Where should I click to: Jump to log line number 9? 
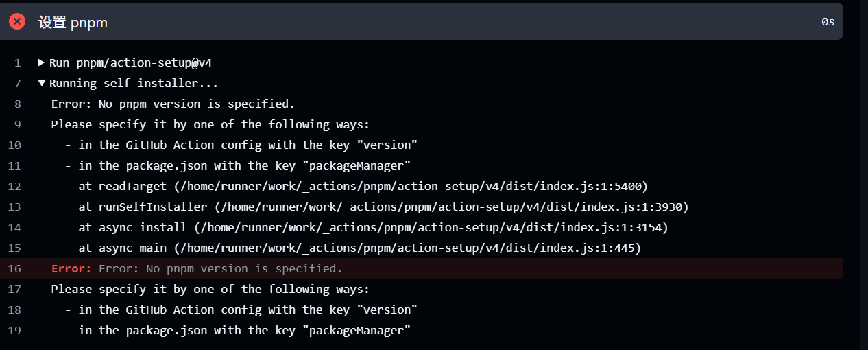point(18,124)
